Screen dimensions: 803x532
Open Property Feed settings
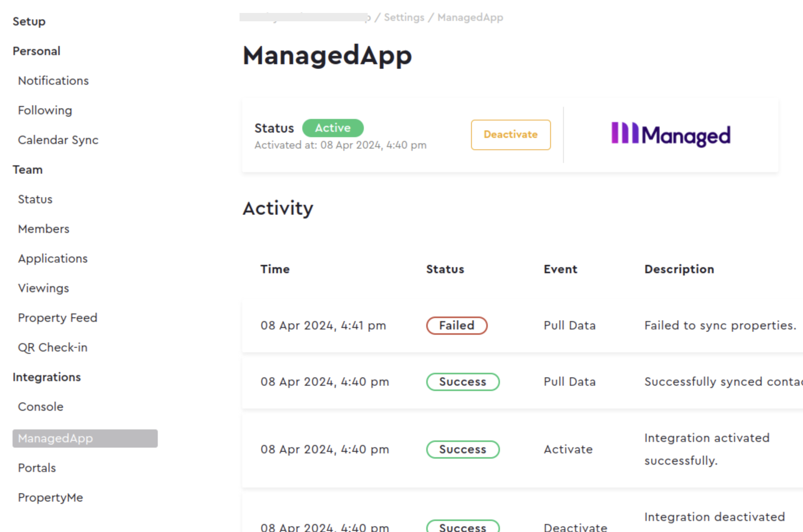(57, 318)
